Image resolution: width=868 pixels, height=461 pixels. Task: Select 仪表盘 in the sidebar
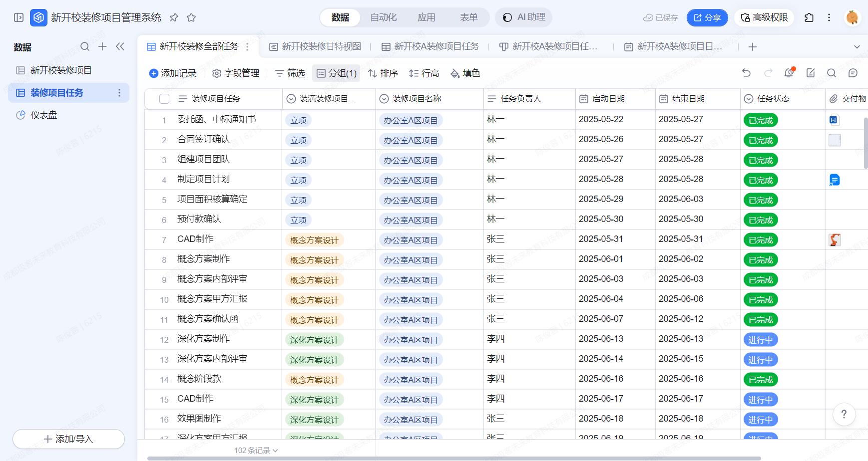tap(44, 115)
